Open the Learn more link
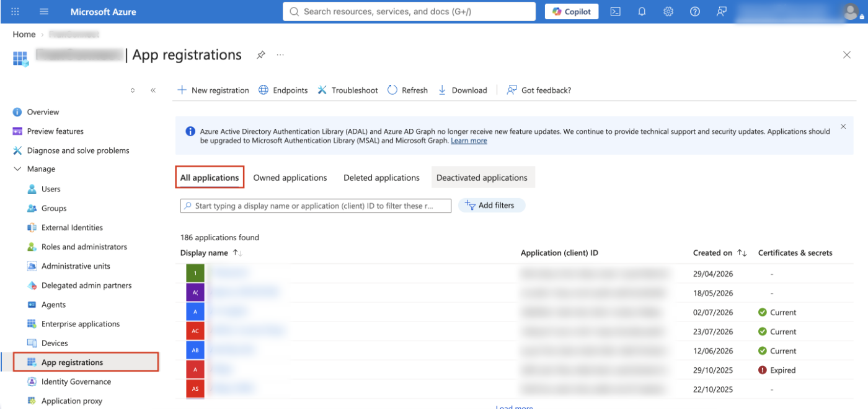The image size is (868, 410). coord(469,141)
